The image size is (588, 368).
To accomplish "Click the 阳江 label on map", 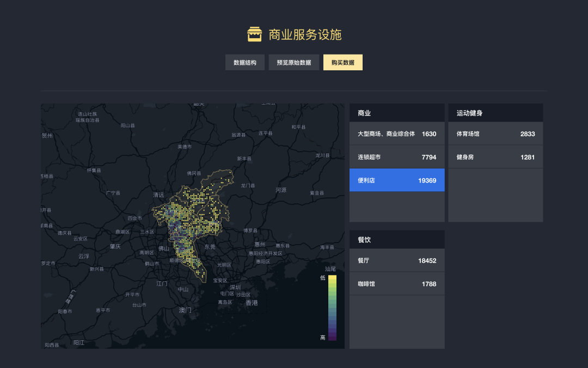I will tap(79, 342).
